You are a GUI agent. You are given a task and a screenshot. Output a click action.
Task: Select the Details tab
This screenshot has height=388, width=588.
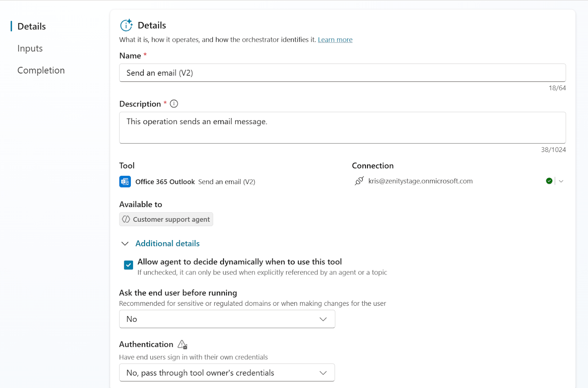pyautogui.click(x=32, y=26)
